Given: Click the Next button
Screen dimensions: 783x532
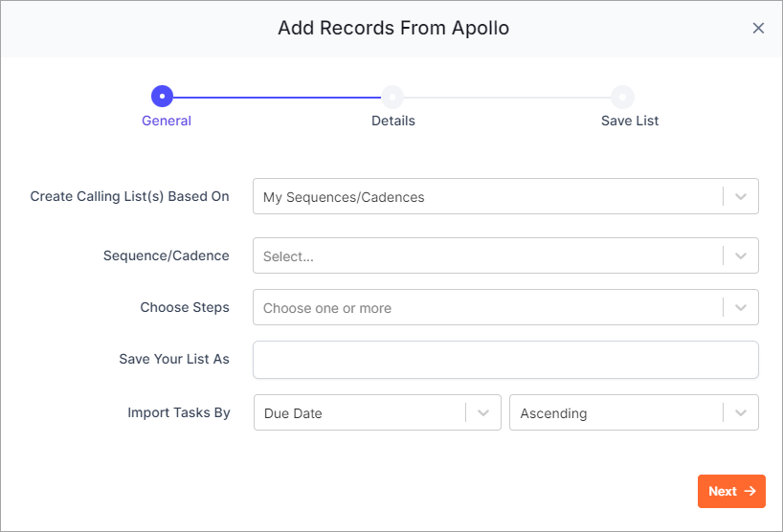Looking at the screenshot, I should pyautogui.click(x=731, y=491).
